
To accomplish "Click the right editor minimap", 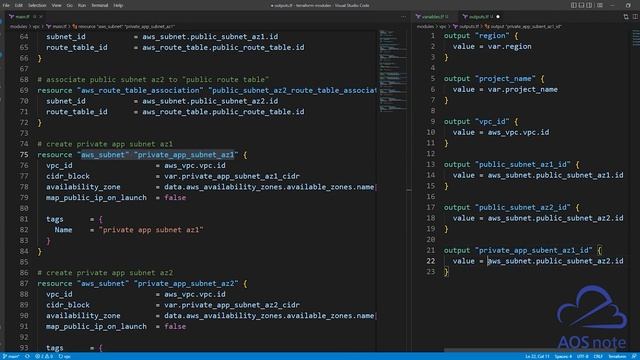I will (x=636, y=38).
